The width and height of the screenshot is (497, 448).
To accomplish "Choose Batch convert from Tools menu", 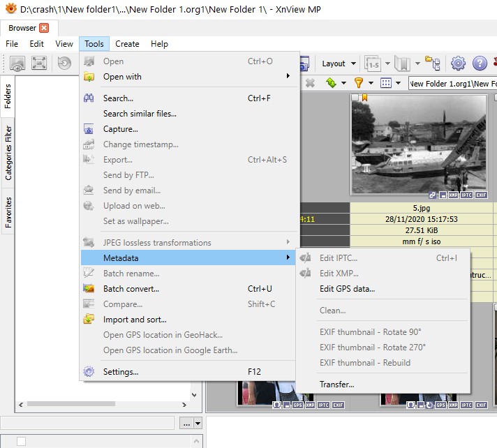I will (131, 289).
